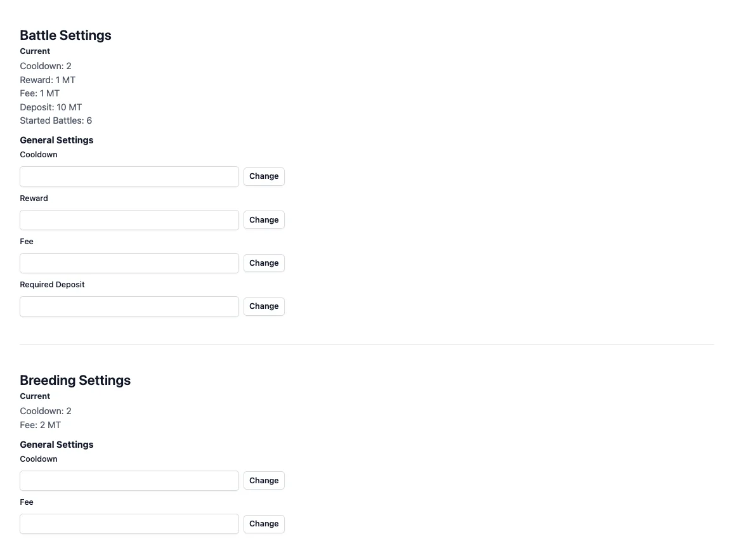
Task: Focus the Breeding Fee input box
Action: tap(129, 524)
